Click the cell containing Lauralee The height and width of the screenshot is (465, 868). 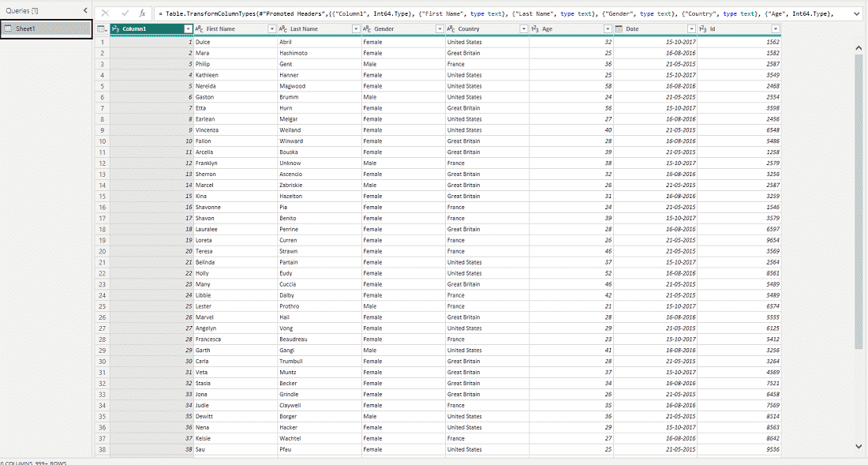tap(235, 229)
